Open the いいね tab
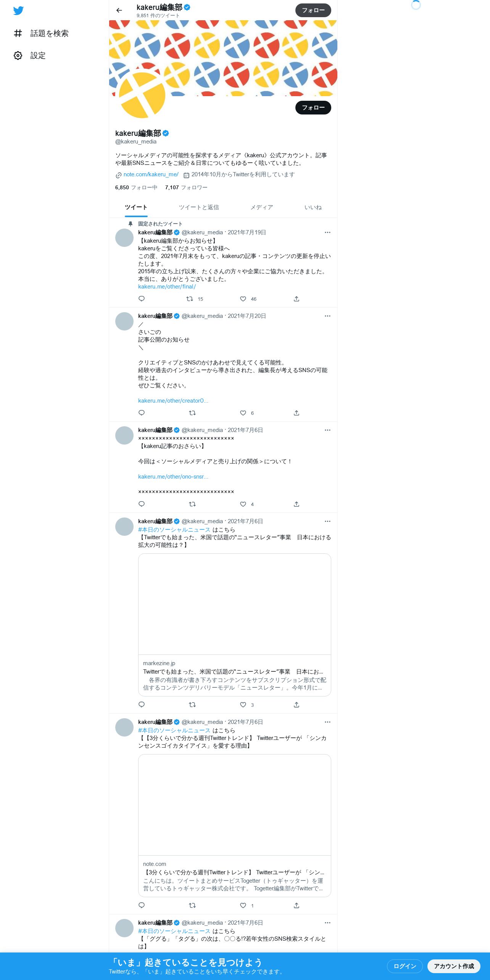This screenshot has width=490, height=980. tap(313, 207)
